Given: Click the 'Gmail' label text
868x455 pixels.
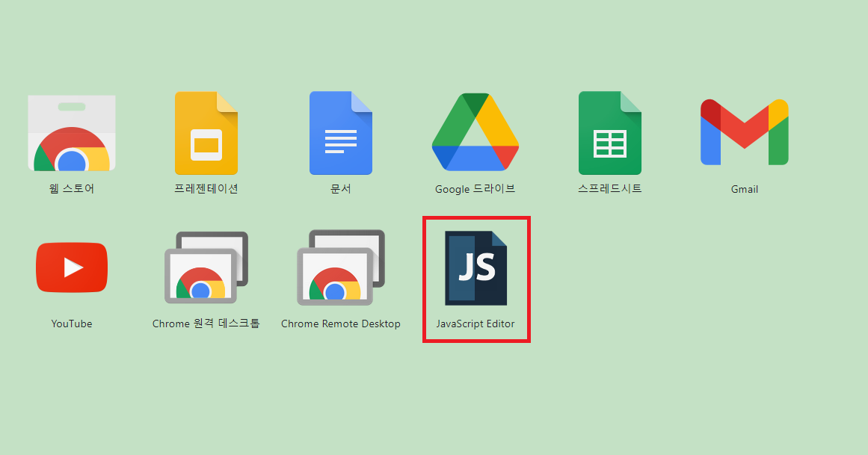Looking at the screenshot, I should 745,189.
